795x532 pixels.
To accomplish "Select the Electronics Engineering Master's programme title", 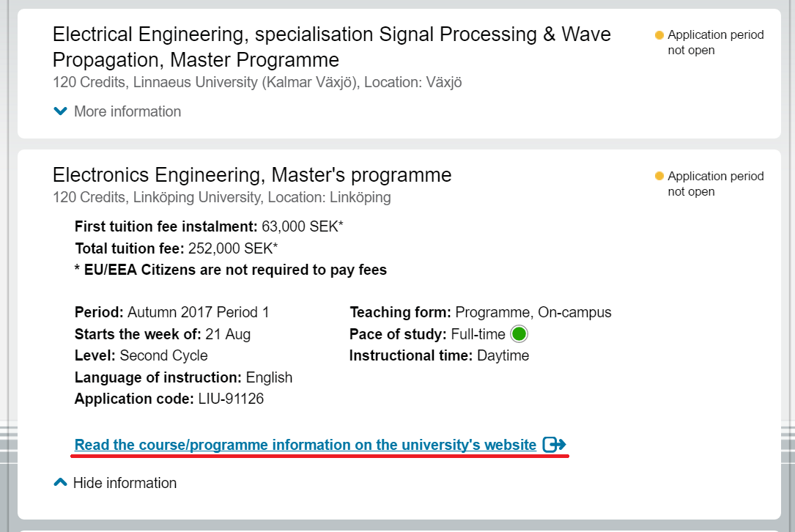I will tap(252, 175).
